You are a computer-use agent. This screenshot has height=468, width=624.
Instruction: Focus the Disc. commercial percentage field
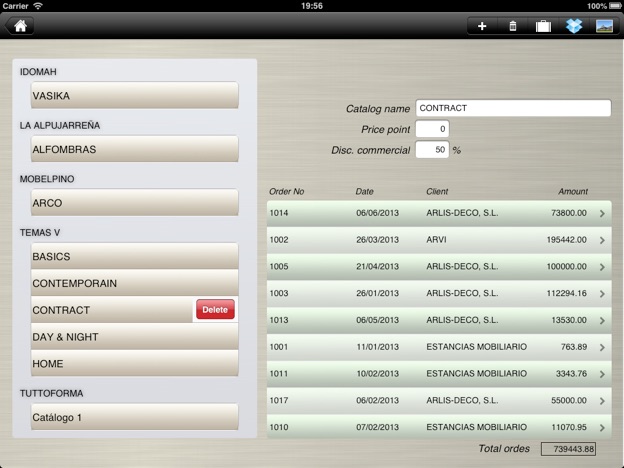tap(432, 150)
